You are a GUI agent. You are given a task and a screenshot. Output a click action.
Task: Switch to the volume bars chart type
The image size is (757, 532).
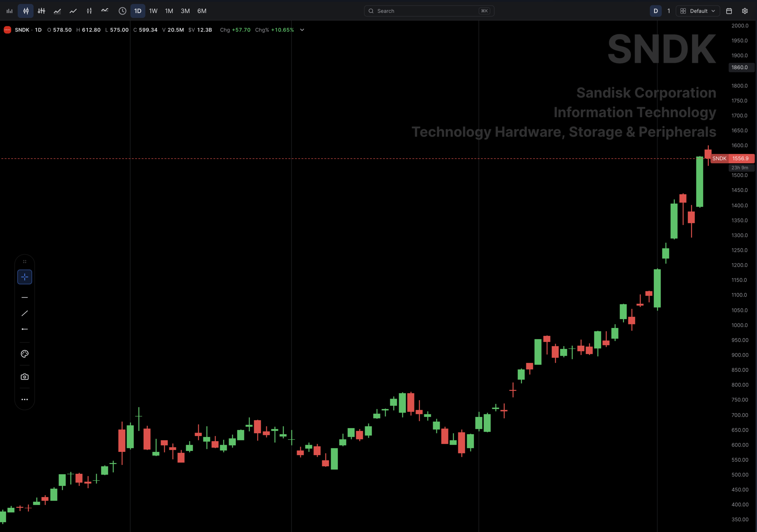9,11
